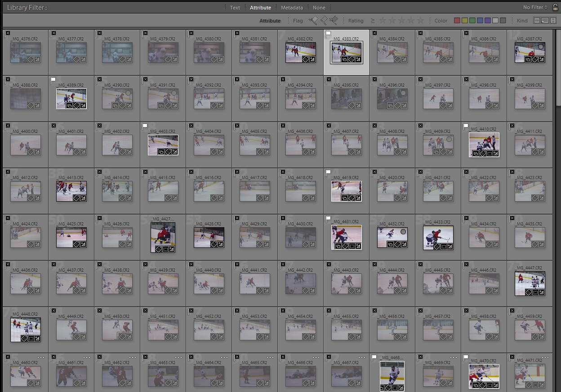
Task: Click develop adjustments badge on _MG_4383.CR2
Action: pyautogui.click(x=357, y=59)
